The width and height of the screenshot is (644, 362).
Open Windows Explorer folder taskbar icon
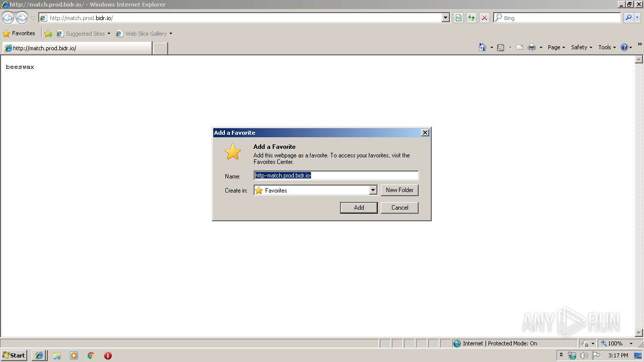(57, 355)
